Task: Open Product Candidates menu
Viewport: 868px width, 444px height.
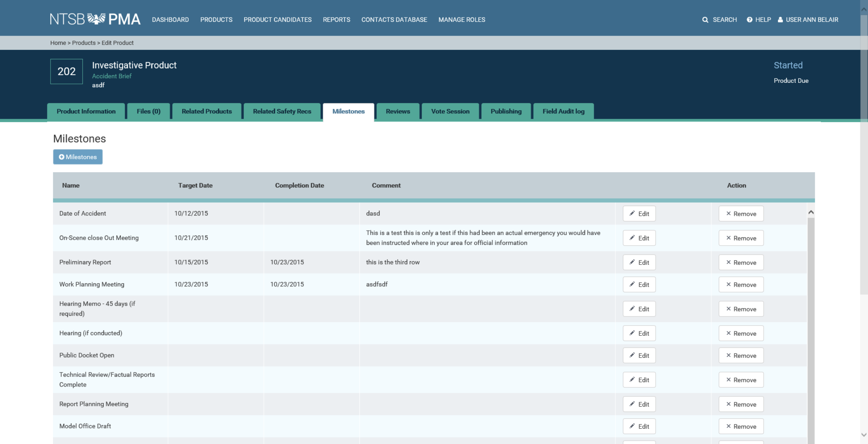Action: point(277,20)
